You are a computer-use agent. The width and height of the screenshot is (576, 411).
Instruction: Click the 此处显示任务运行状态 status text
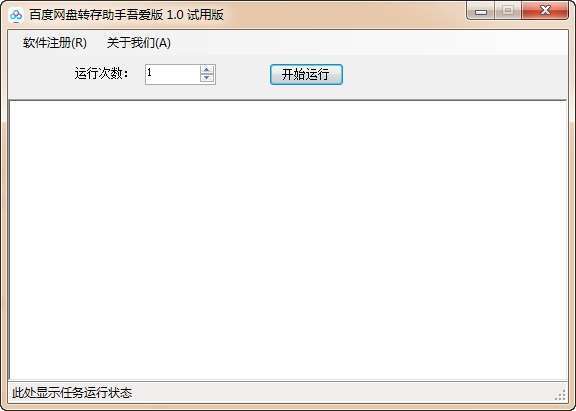click(x=72, y=393)
